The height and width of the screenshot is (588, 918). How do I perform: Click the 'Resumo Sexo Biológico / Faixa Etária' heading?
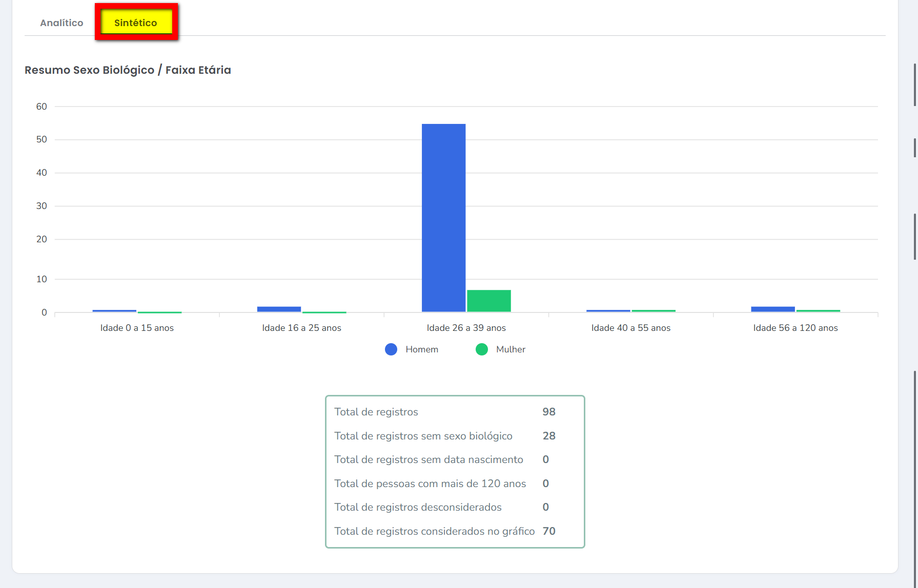[x=128, y=70]
